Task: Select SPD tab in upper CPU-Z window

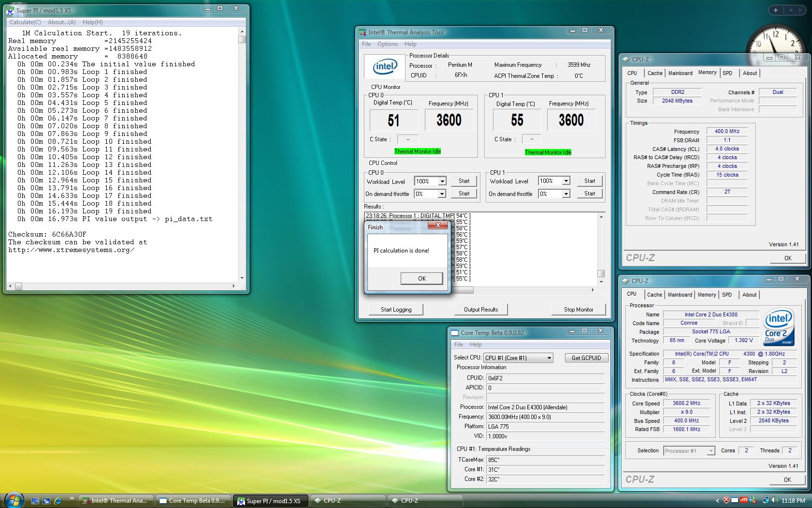Action: (x=727, y=73)
